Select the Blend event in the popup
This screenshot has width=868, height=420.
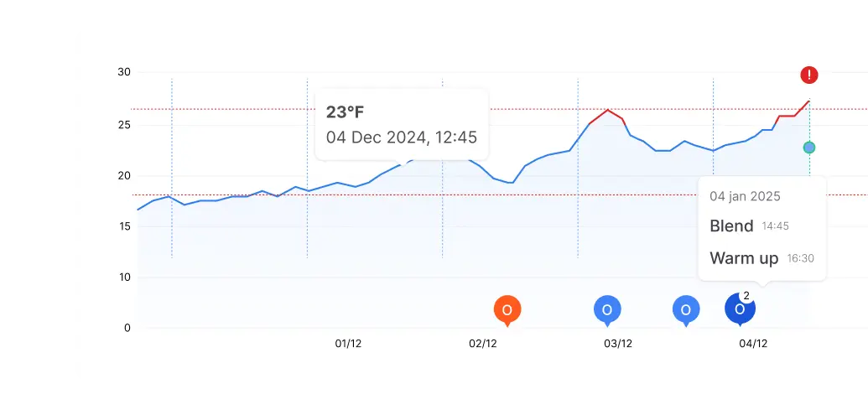pyautogui.click(x=731, y=226)
